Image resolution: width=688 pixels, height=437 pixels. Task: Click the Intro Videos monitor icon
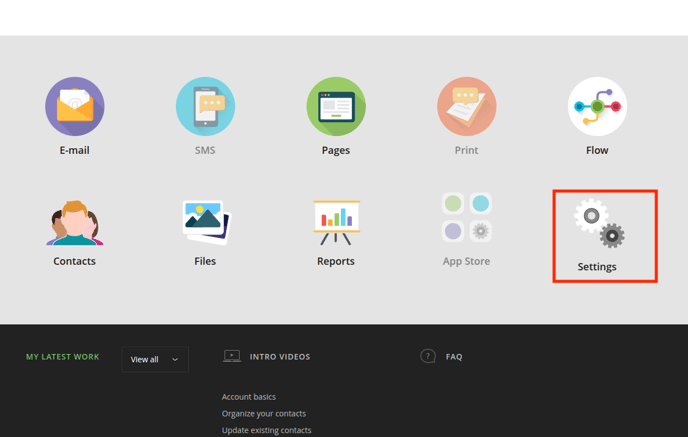pos(232,356)
